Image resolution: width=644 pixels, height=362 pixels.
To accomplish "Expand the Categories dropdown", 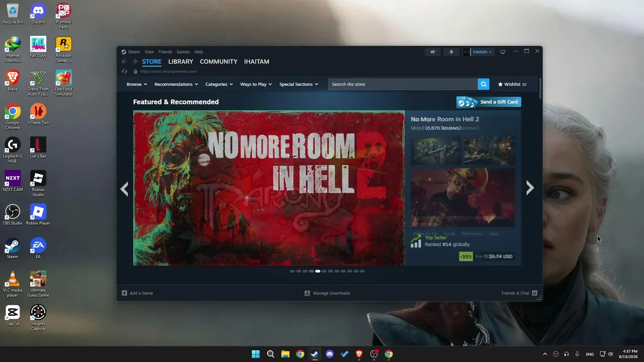I will [x=219, y=84].
